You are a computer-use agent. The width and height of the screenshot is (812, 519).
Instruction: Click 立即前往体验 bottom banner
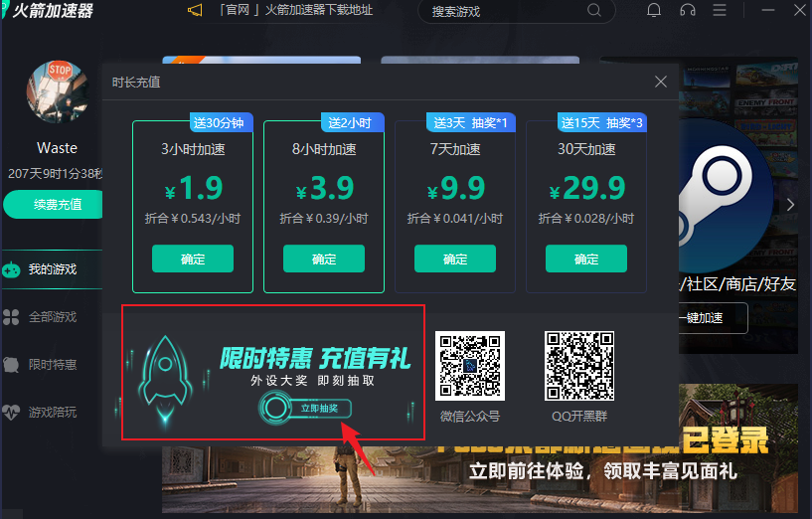pos(602,471)
